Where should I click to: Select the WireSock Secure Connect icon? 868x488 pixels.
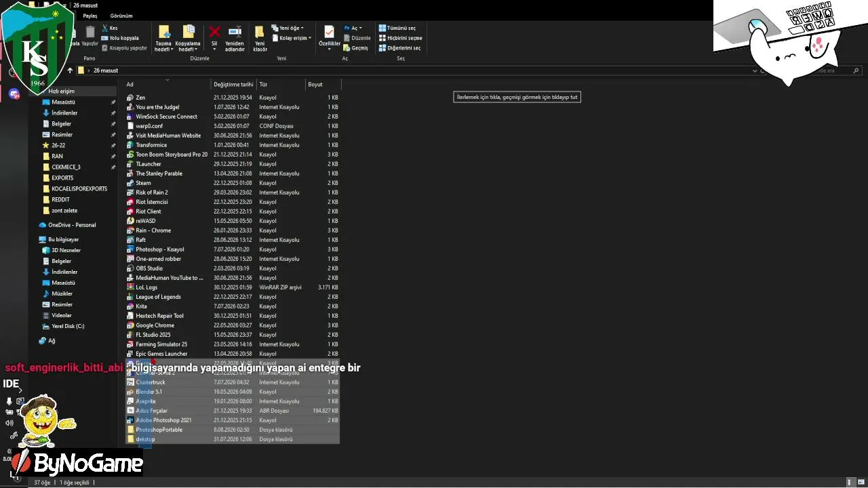coord(131,117)
